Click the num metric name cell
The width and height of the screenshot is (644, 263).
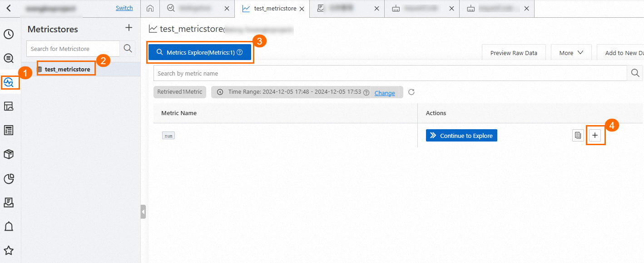[168, 136]
